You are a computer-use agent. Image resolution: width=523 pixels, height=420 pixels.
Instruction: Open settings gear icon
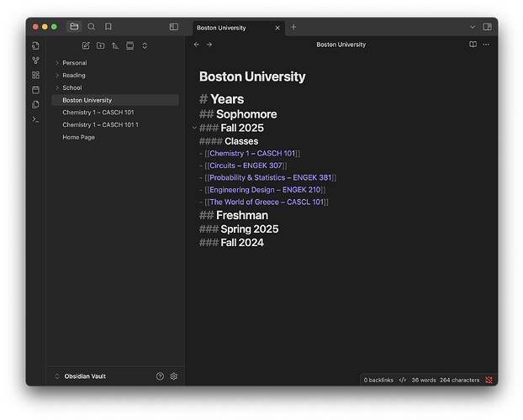point(174,376)
